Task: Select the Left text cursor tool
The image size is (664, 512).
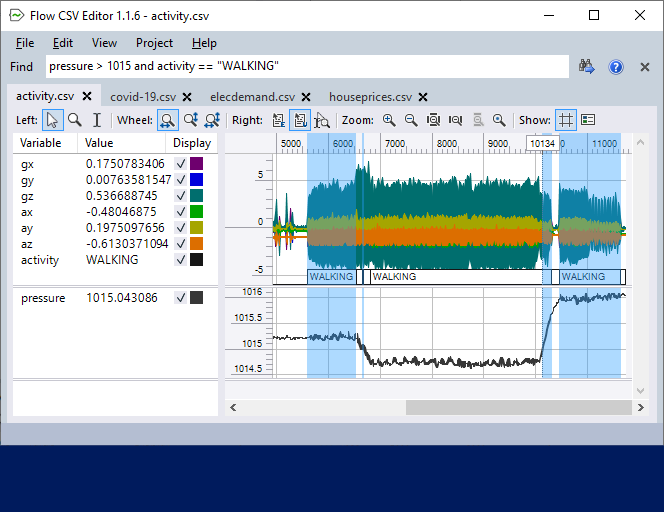Action: (97, 120)
